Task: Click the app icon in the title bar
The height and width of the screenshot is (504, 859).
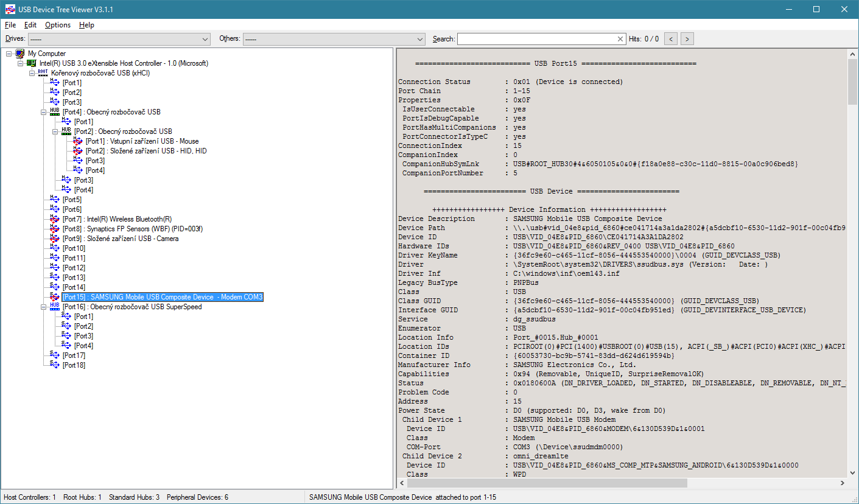Action: coord(10,10)
